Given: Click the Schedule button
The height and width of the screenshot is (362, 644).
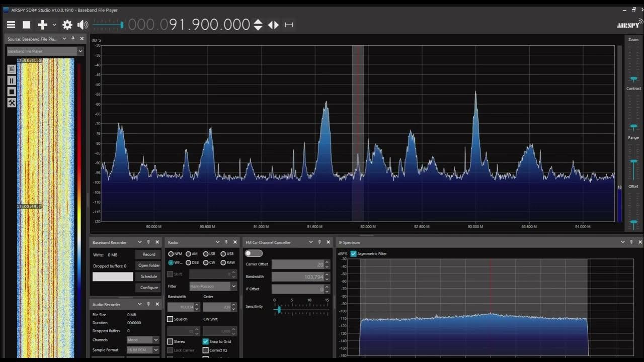Looking at the screenshot, I should pos(149,277).
